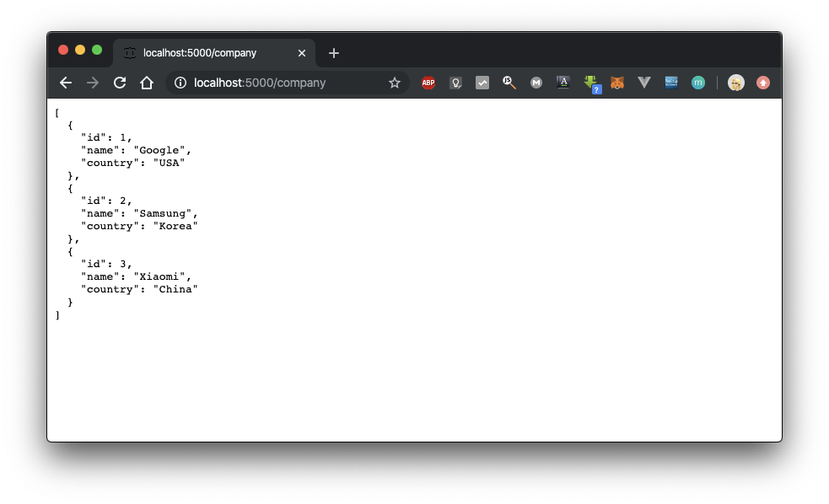Open the grey checkmark extension icon
This screenshot has height=504, width=829.
pyautogui.click(x=482, y=83)
